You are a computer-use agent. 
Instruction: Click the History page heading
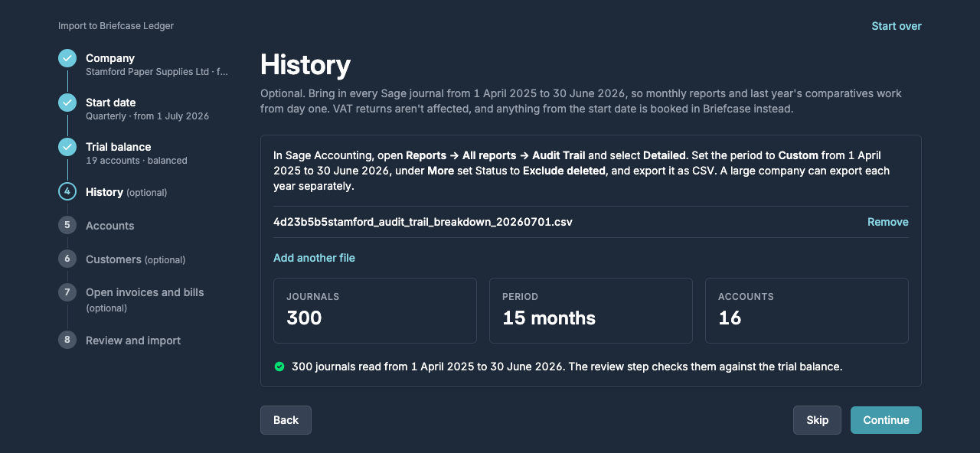(x=305, y=65)
